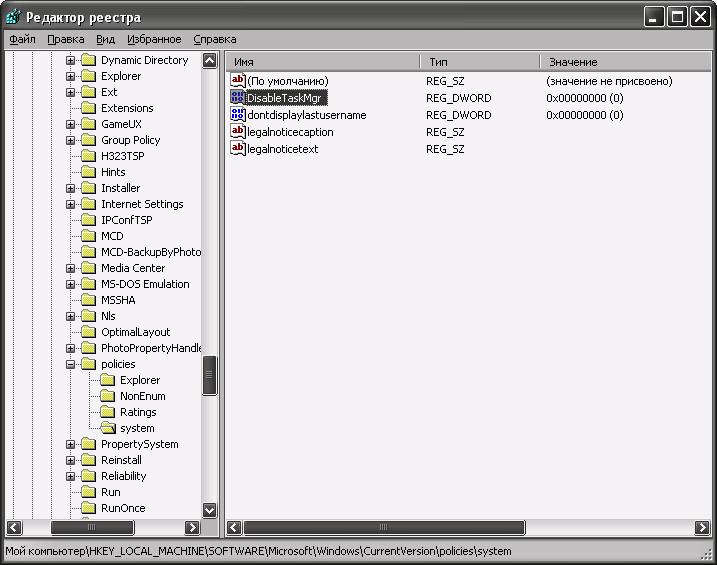This screenshot has height=565, width=717.
Task: Click the tree pane scroll up arrow
Action: 209,60
